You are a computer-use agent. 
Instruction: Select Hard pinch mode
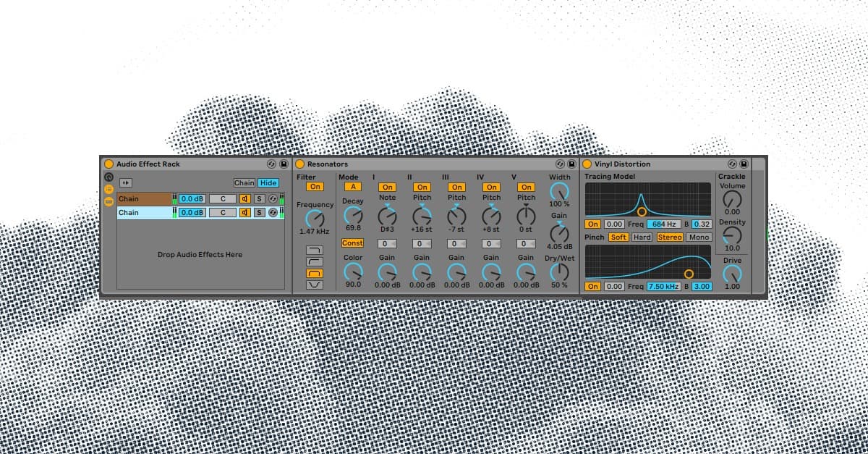(642, 237)
